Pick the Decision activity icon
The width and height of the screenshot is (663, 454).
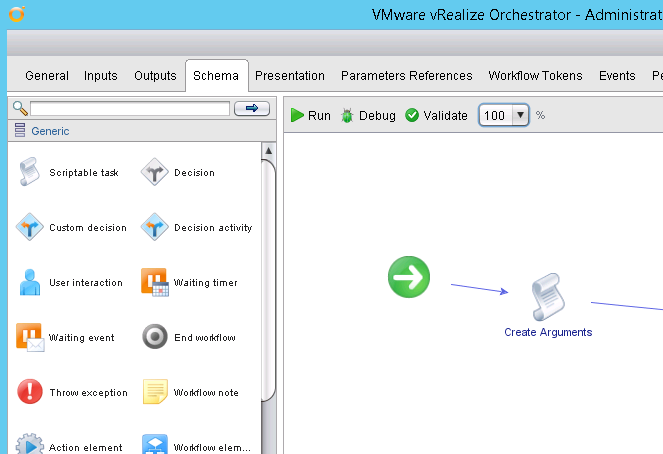pos(155,227)
